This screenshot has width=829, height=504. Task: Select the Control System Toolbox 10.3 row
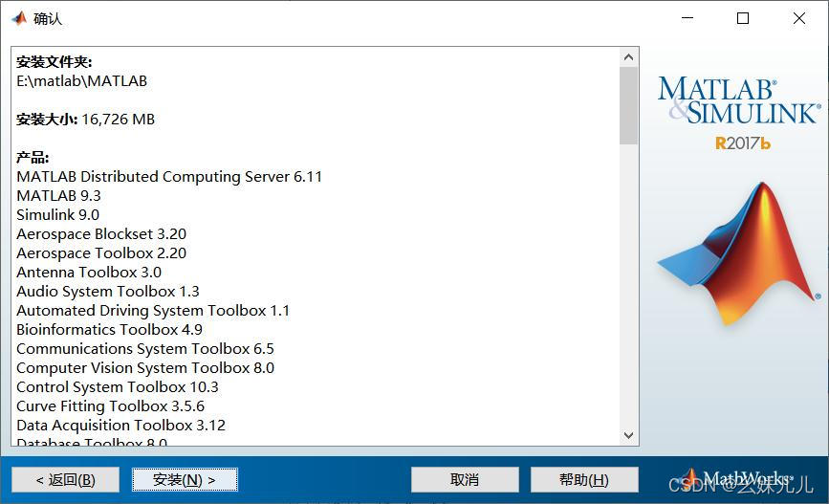pos(118,386)
